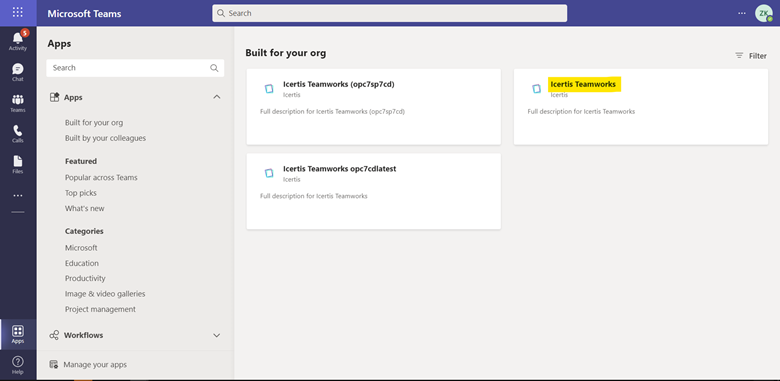Open highlighted Icertis Teamworks card title

[583, 84]
